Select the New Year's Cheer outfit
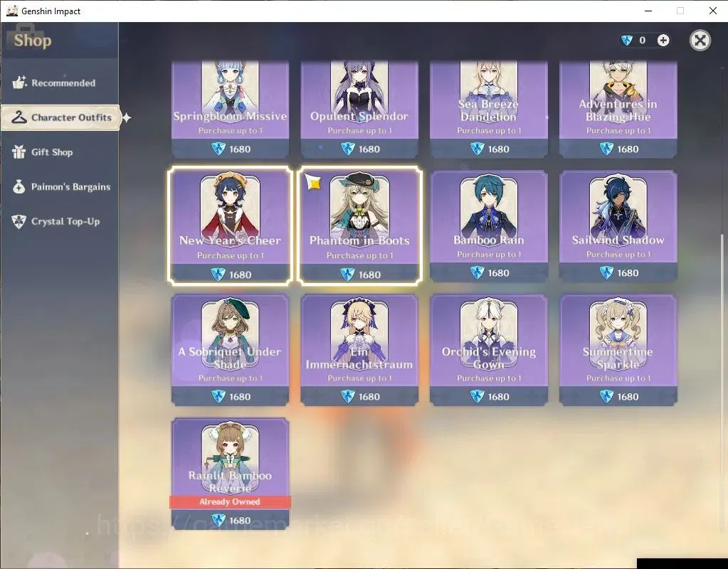The image size is (728, 569). click(x=231, y=225)
